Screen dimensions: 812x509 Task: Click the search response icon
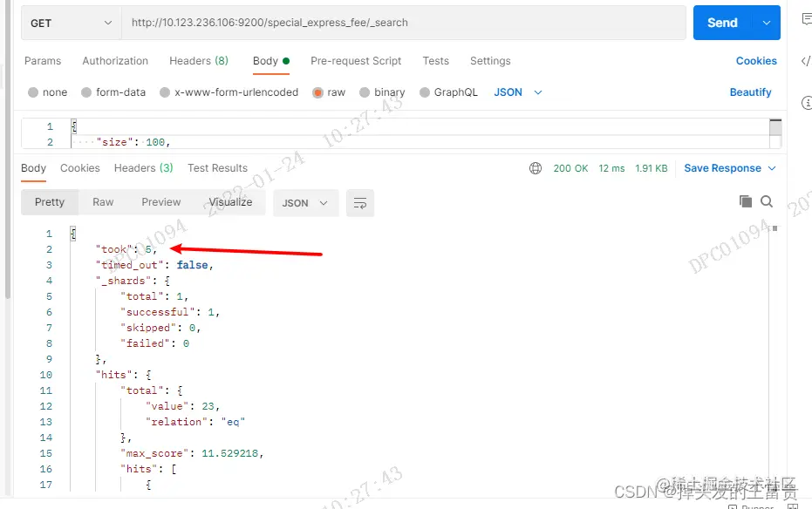pos(767,201)
